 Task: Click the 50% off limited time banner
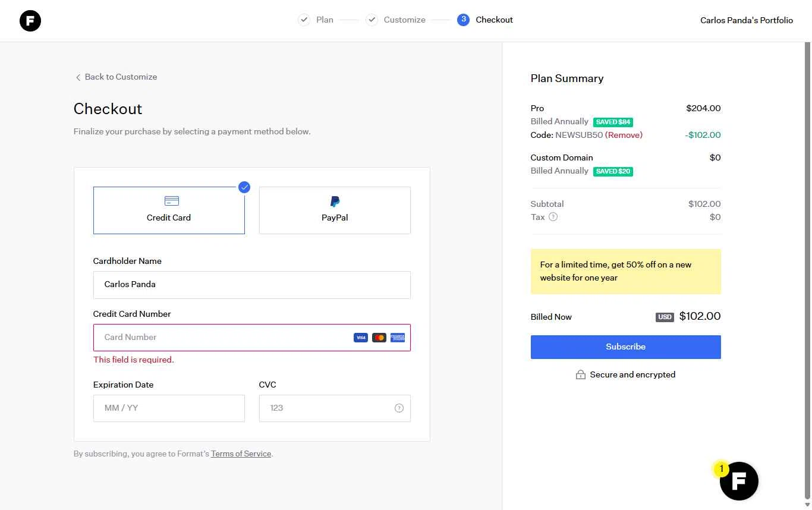pos(626,272)
